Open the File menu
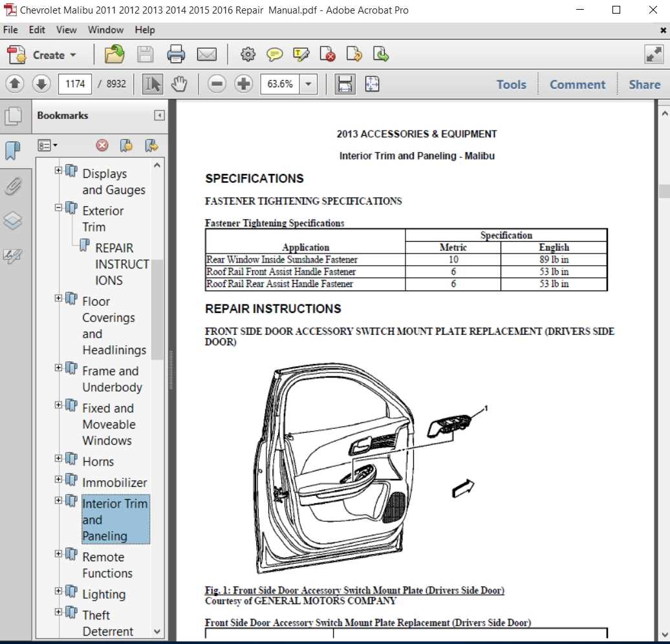 (11, 30)
